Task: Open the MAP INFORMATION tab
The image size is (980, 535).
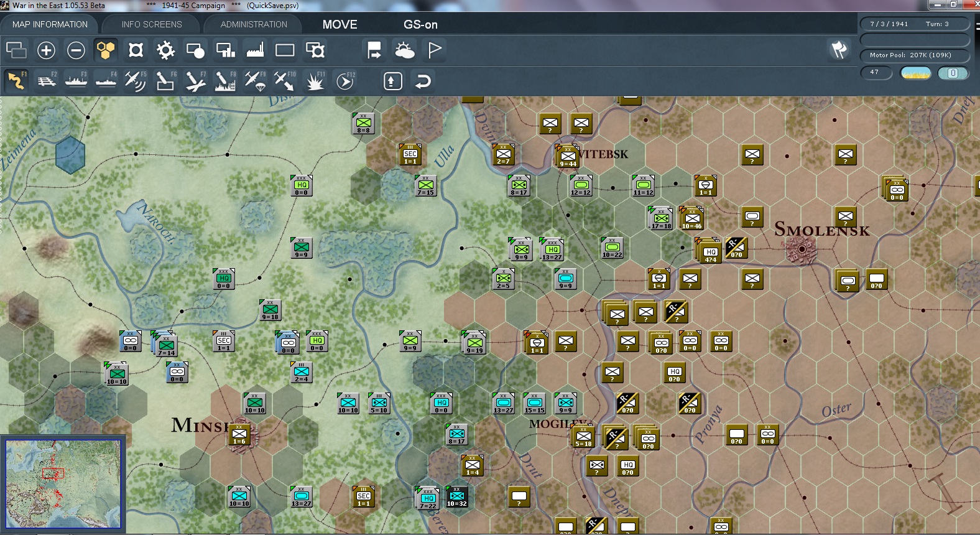Action: point(50,24)
